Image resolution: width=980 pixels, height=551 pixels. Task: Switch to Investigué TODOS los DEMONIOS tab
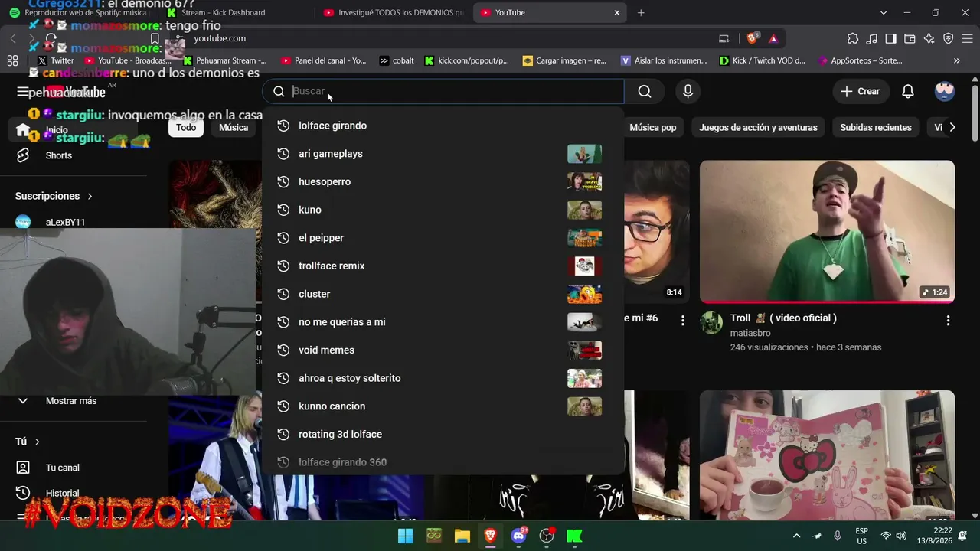(x=392, y=13)
